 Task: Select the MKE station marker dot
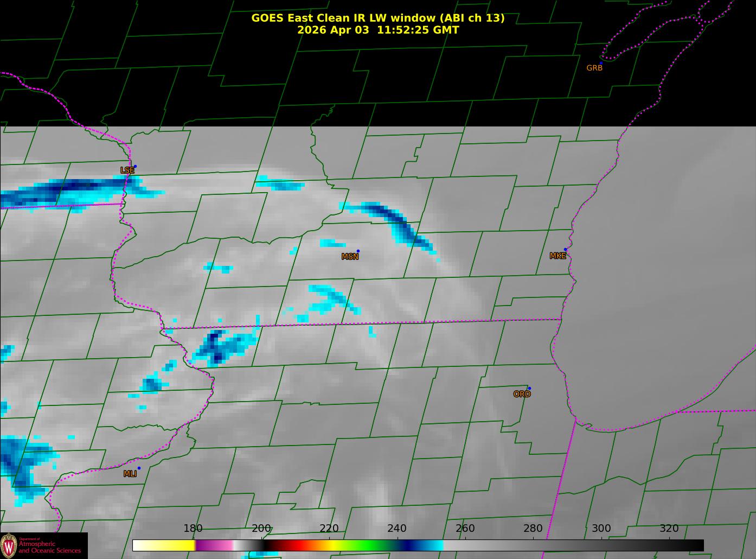[x=565, y=250]
